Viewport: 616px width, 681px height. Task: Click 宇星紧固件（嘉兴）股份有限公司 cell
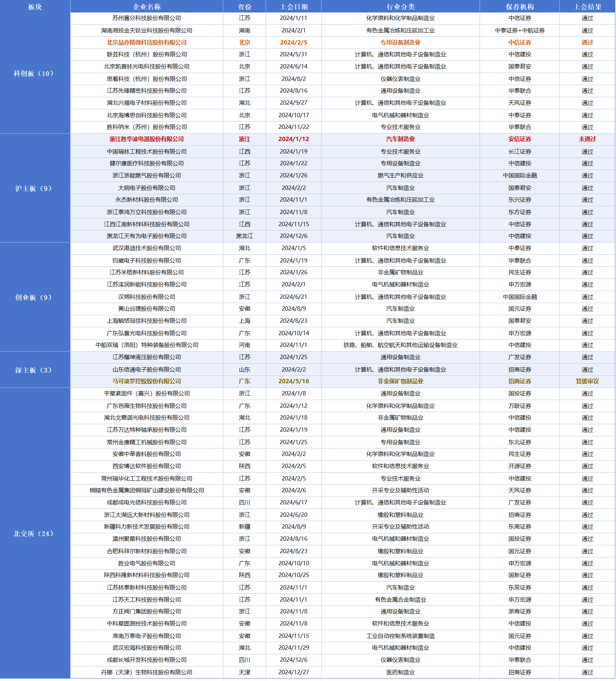pos(147,394)
